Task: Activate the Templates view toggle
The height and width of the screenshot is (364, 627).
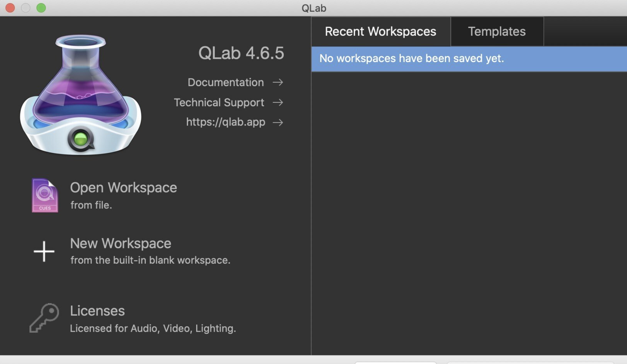Action: (496, 31)
